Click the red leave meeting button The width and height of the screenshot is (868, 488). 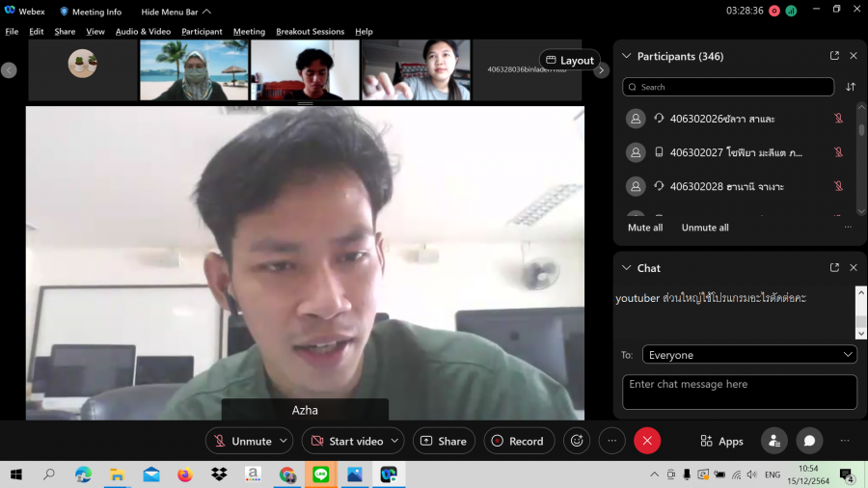[647, 441]
